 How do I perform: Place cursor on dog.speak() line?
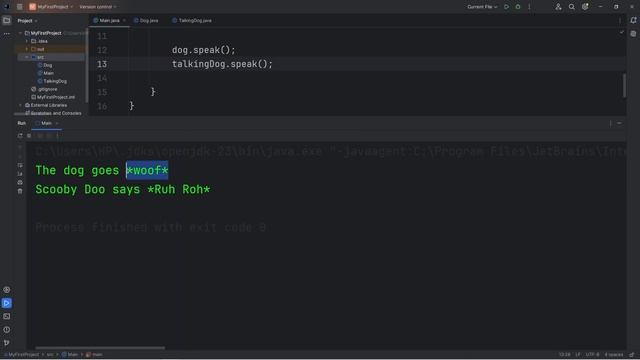point(203,50)
